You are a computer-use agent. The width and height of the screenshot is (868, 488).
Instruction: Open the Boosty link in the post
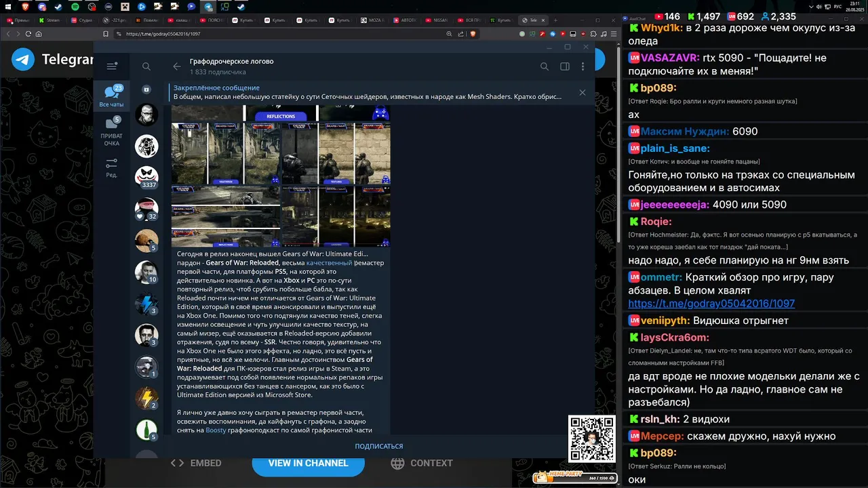pos(216,430)
